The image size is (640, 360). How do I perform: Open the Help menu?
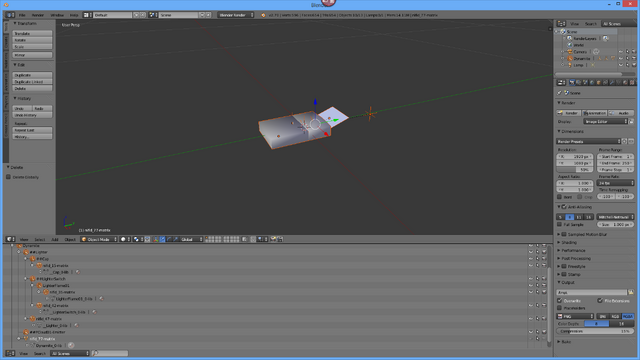click(74, 15)
